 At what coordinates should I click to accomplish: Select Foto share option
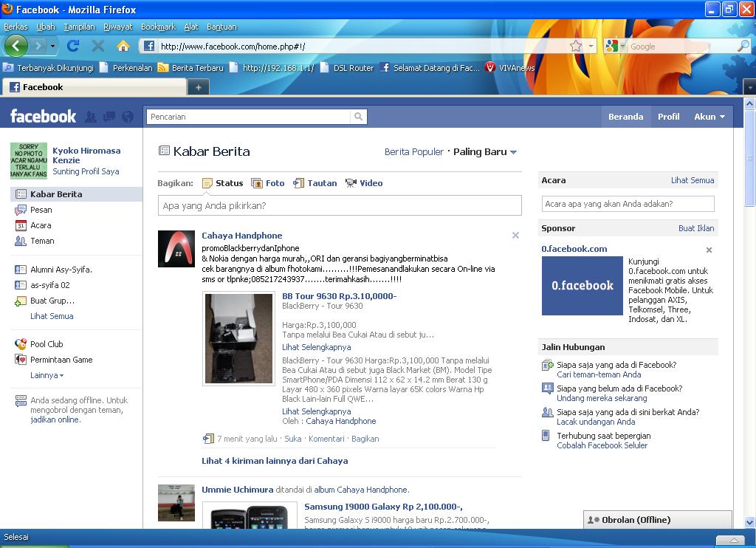(268, 183)
